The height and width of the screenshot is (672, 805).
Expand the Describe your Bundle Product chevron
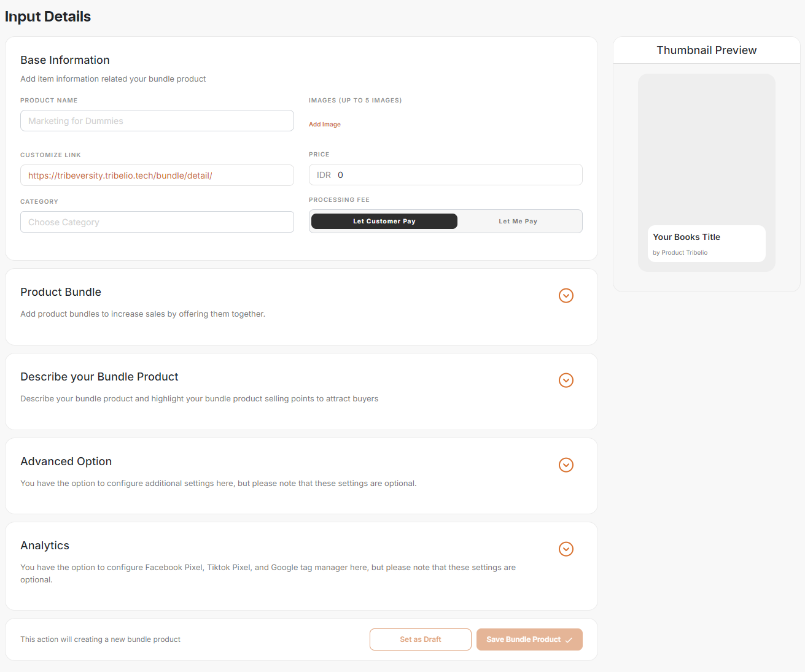coord(566,380)
